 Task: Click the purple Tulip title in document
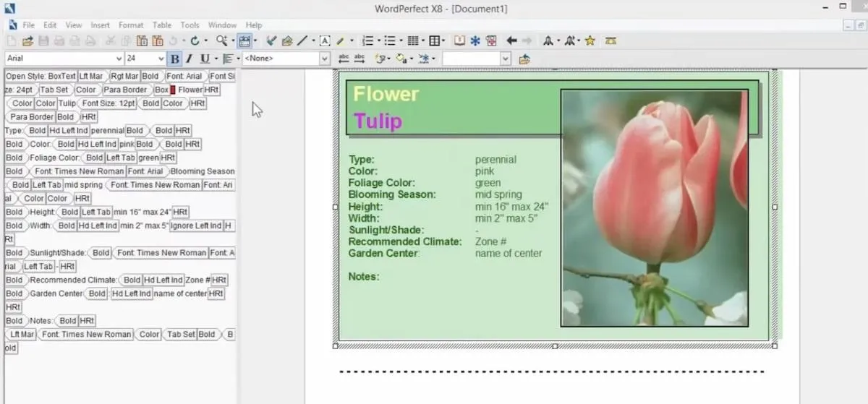378,121
